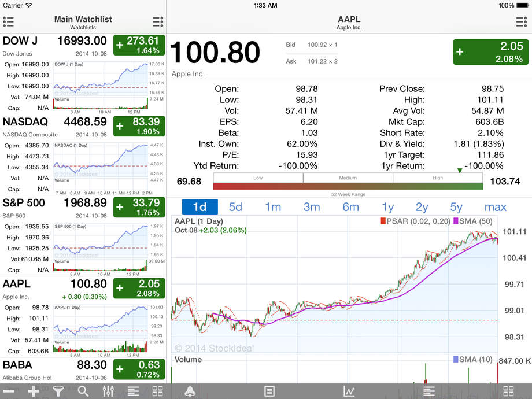Tap the Medium segment of the range bar
This screenshot has width=532, height=399.
tap(348, 178)
